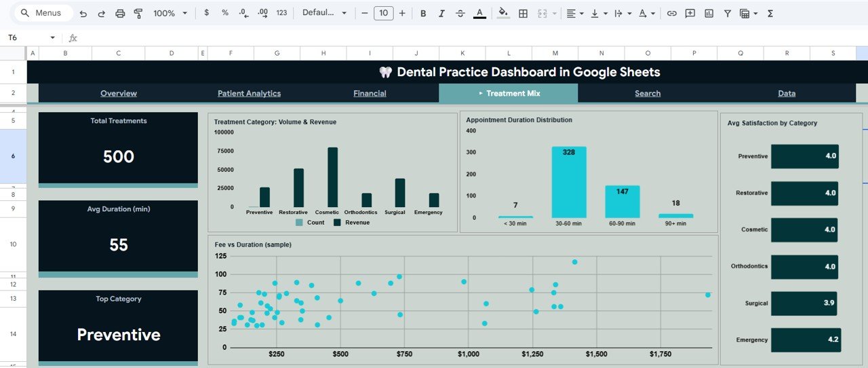The height and width of the screenshot is (368, 868).
Task: Decrease font size with minus button
Action: 365,13
